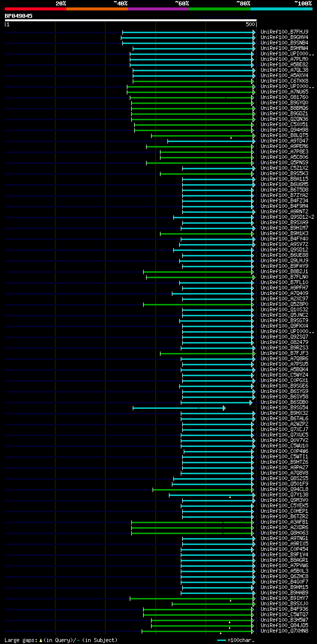The height and width of the screenshot is (644, 317).
Task: Open the UniRef100_O82479 entry
Action: [x=284, y=342]
